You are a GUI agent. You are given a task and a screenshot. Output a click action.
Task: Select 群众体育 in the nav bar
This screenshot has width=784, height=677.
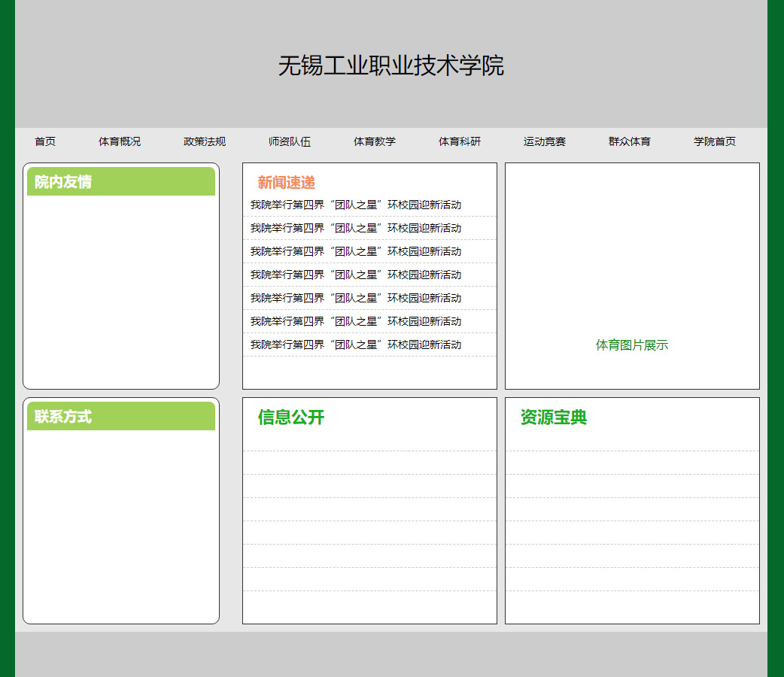(630, 141)
